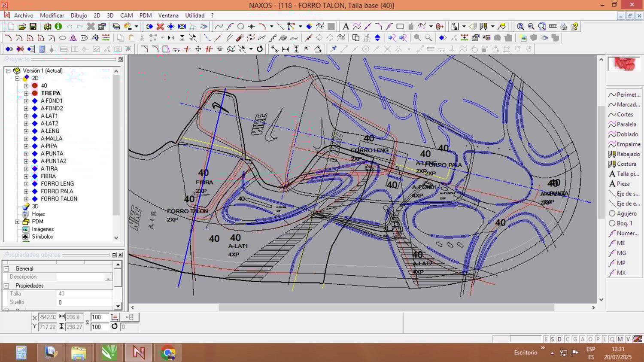
Task: Select the circle drawing tool
Action: pyautogui.click(x=241, y=27)
